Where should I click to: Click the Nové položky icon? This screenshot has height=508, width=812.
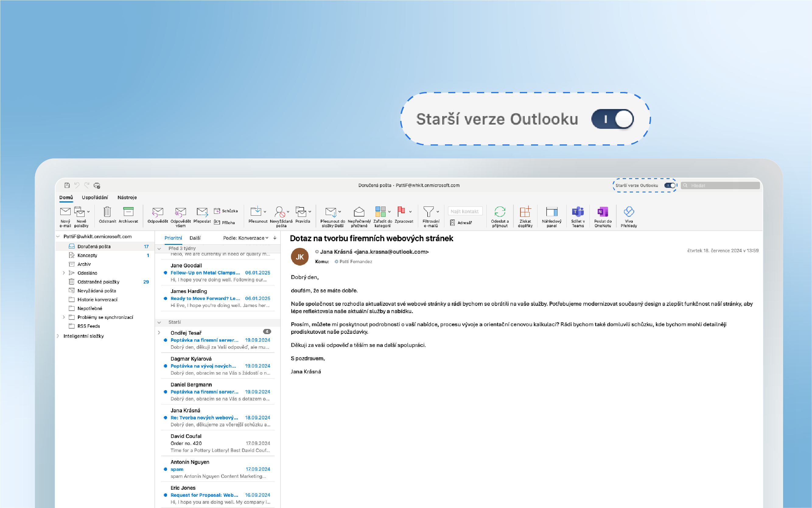click(x=79, y=212)
